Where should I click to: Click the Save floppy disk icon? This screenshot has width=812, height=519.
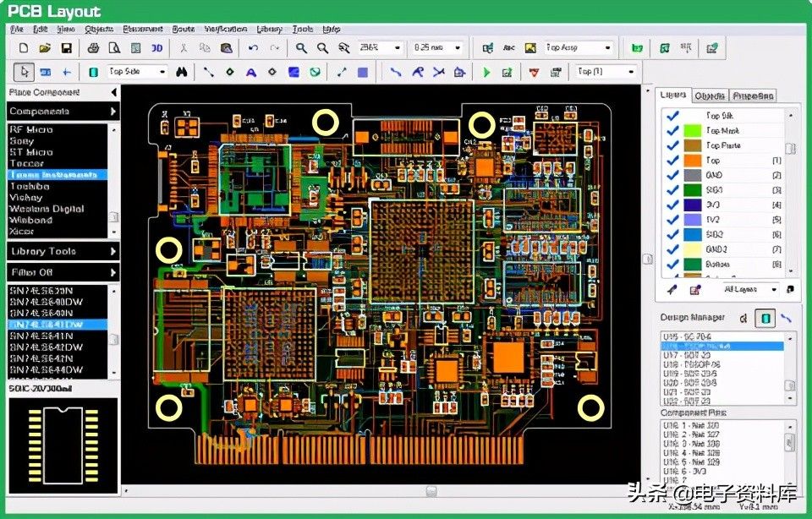click(x=66, y=48)
